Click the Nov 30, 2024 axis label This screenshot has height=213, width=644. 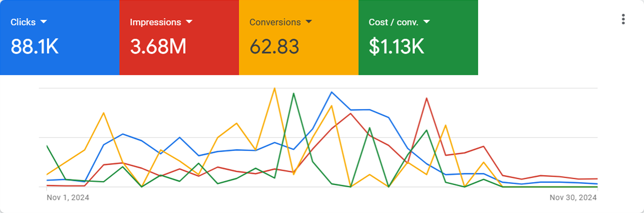click(x=573, y=198)
